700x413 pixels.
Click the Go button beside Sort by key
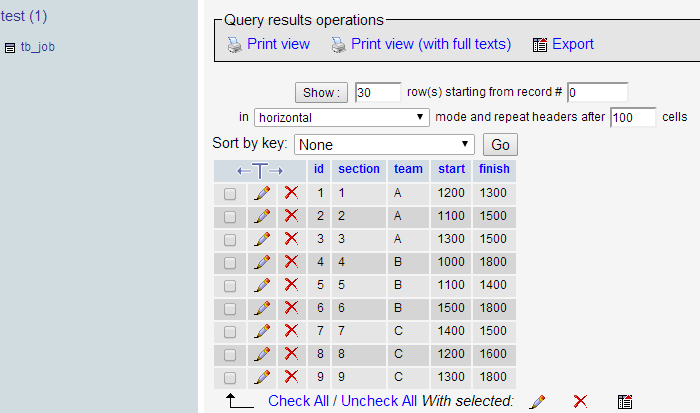click(x=500, y=144)
